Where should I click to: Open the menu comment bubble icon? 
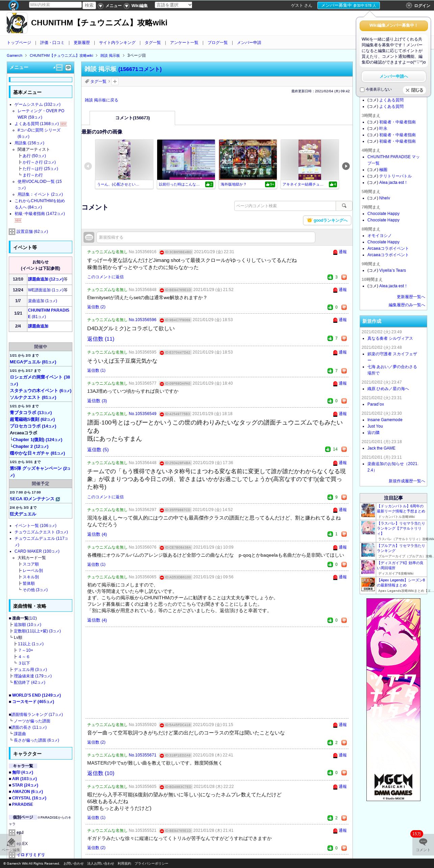coord(68,68)
